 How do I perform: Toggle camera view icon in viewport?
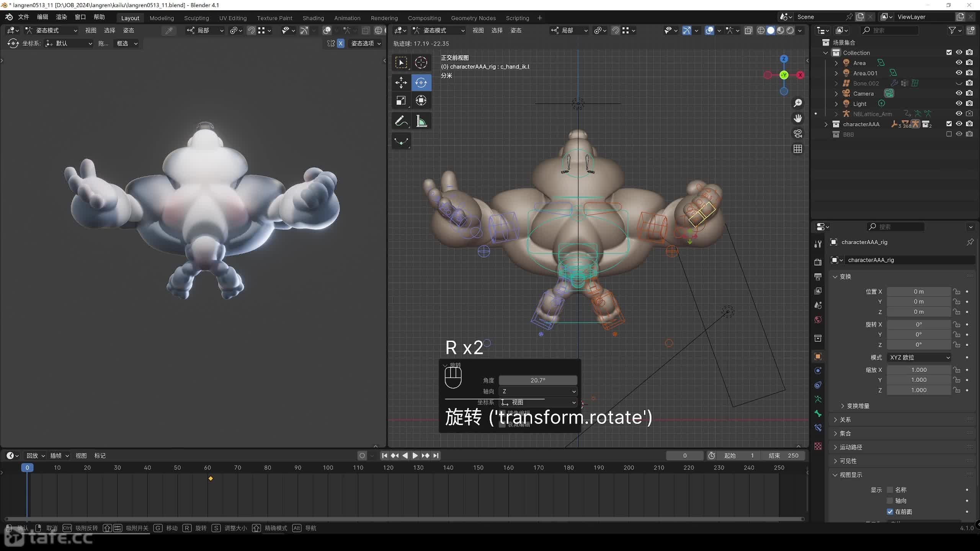[x=798, y=134]
